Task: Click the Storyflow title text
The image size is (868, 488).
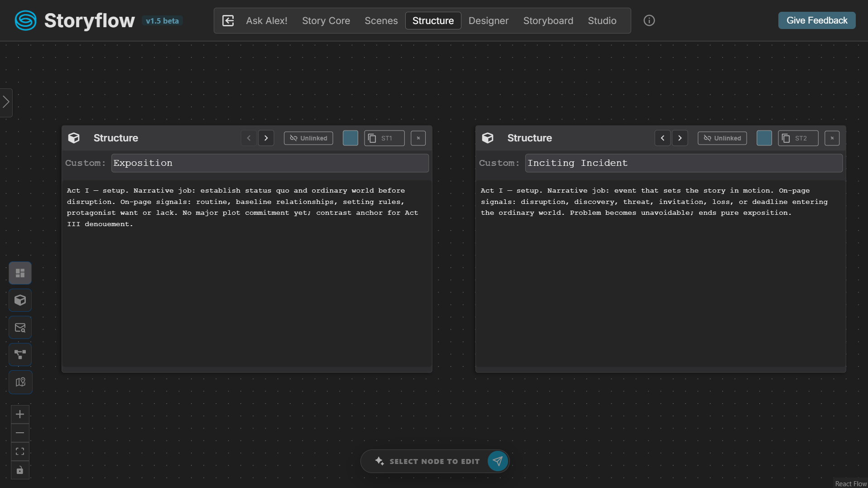Action: (90, 20)
